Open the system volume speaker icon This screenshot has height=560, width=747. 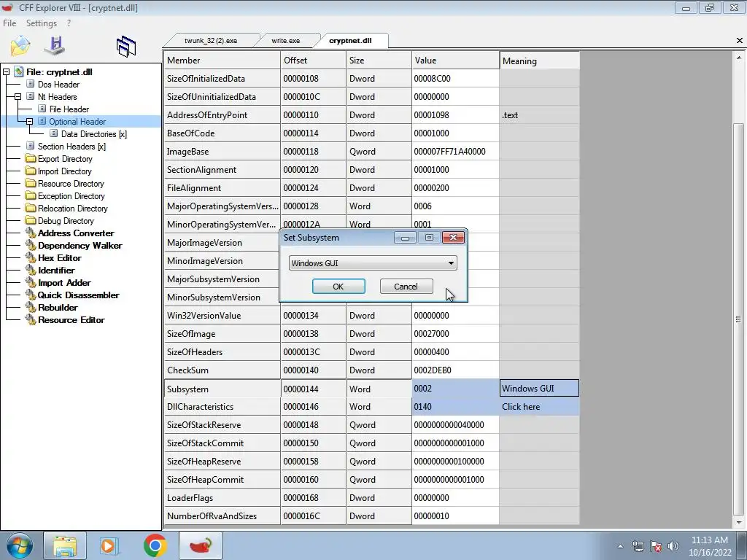[x=673, y=546]
